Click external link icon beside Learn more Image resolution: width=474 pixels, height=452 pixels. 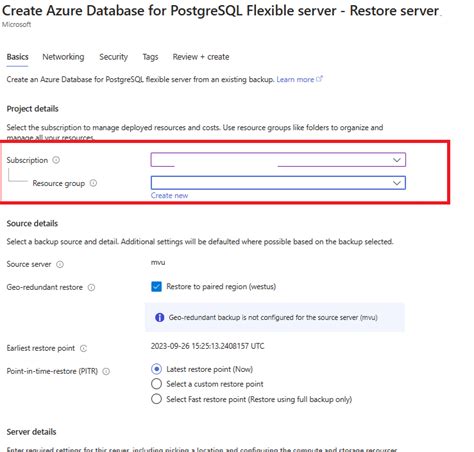pos(319,79)
